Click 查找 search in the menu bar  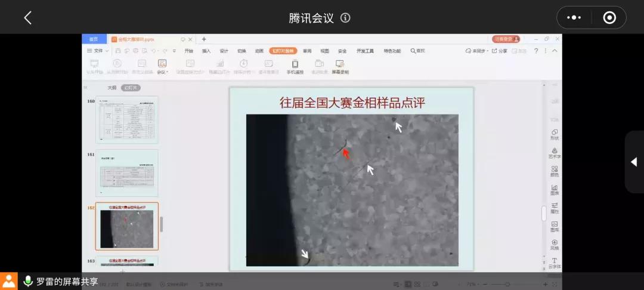tap(418, 51)
